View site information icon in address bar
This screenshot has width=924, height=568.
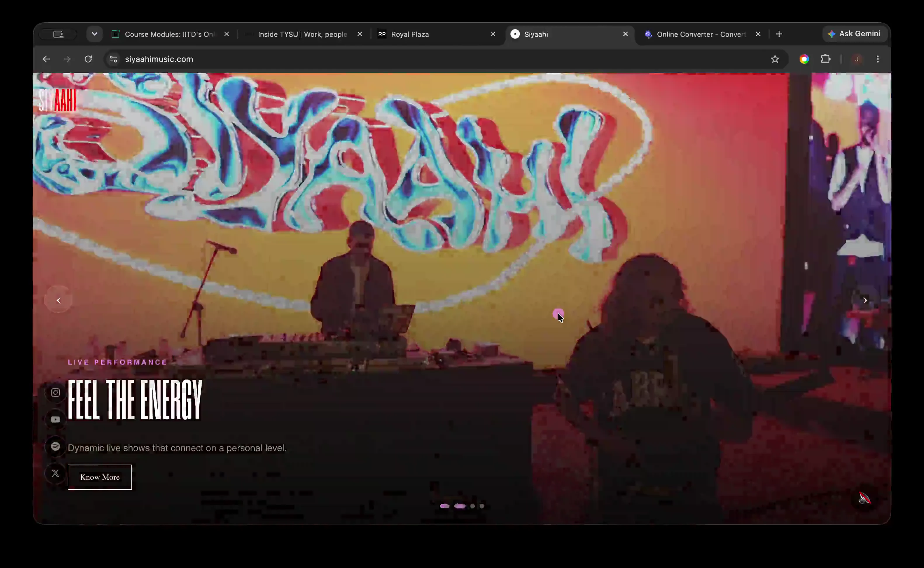(x=113, y=59)
